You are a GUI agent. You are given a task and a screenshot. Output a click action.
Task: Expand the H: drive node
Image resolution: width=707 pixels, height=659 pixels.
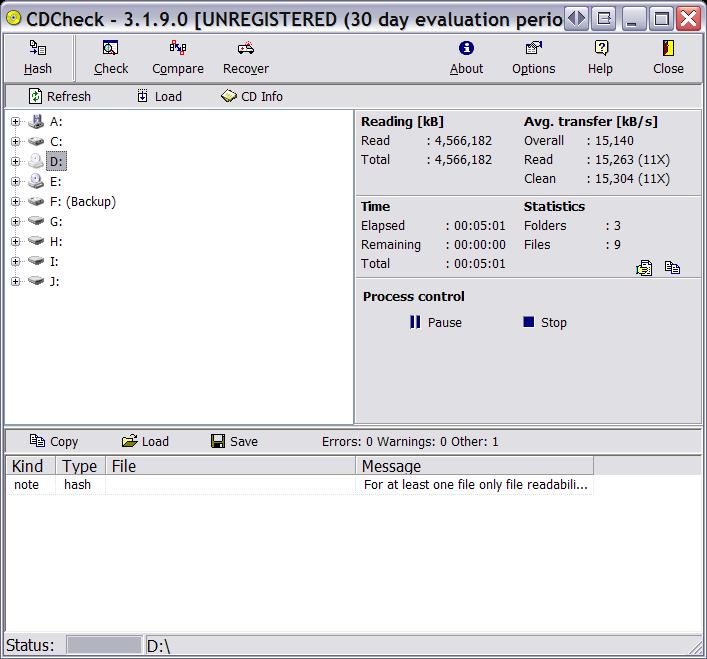coord(15,242)
